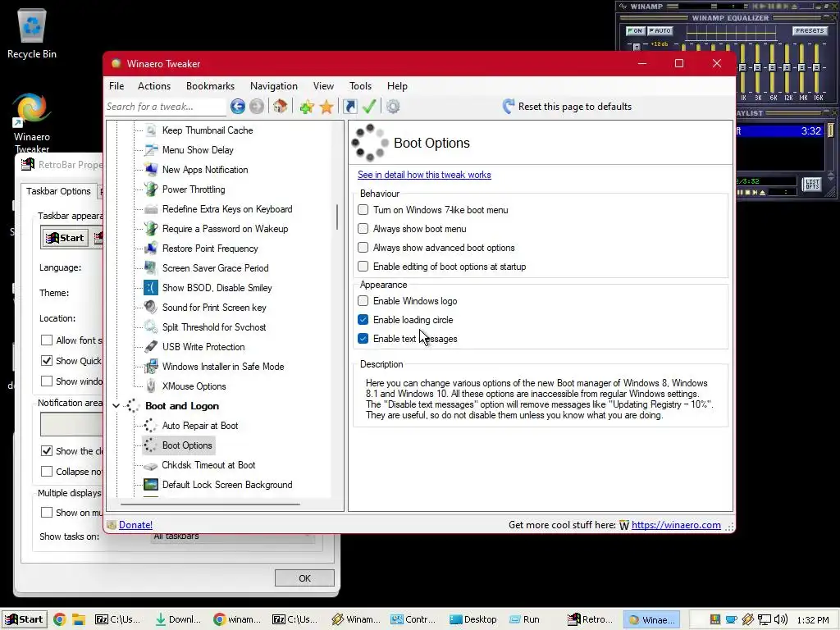Click the Power Throttling icon in tree
Screen dimensions: 840x630
click(151, 189)
